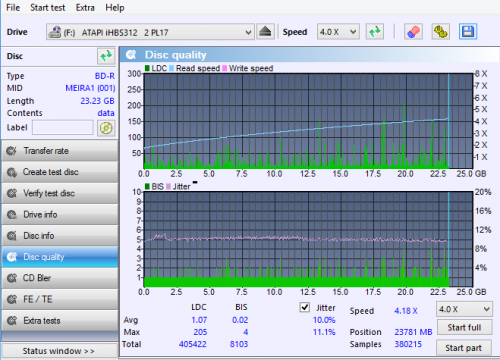This screenshot has height=360, width=500.
Task: Toggle the Jitter checkbox
Action: pyautogui.click(x=305, y=307)
